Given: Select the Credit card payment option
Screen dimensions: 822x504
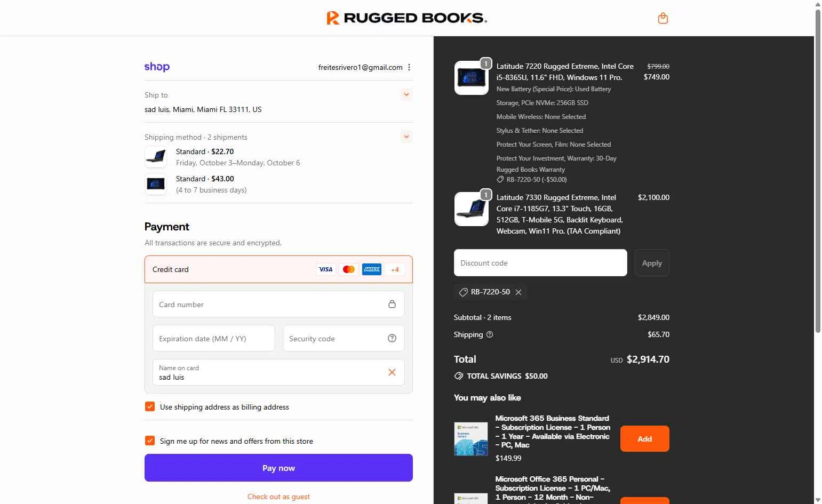Looking at the screenshot, I should (278, 269).
